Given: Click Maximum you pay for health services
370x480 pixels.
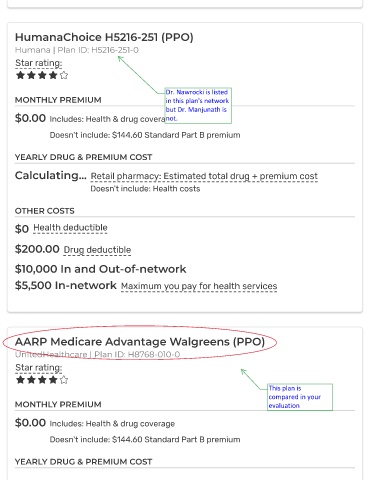Looking at the screenshot, I should 199,286.
